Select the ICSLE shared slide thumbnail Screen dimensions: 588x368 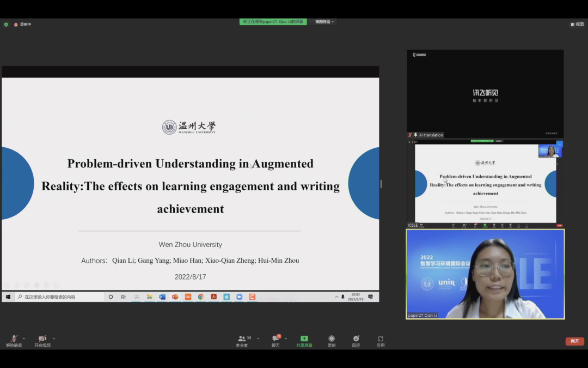click(485, 183)
